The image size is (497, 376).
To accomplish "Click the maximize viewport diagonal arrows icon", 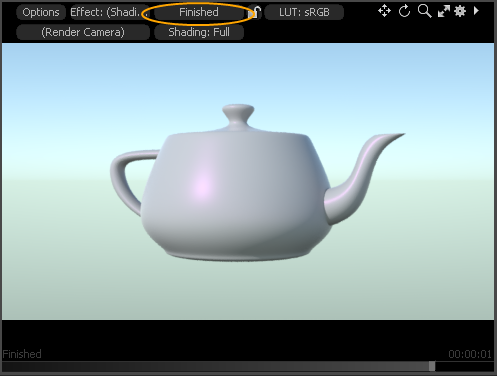I will click(x=443, y=12).
